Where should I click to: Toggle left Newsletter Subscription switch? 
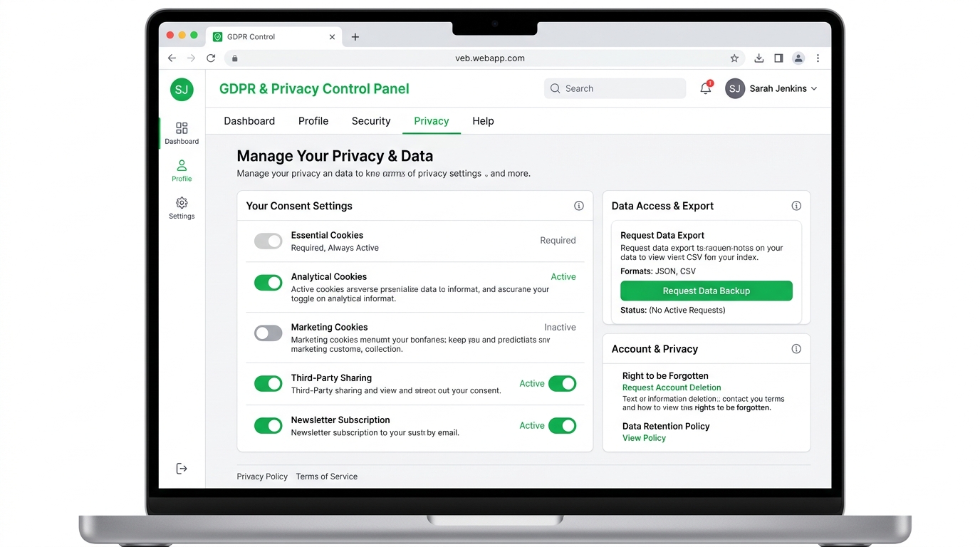(x=269, y=426)
